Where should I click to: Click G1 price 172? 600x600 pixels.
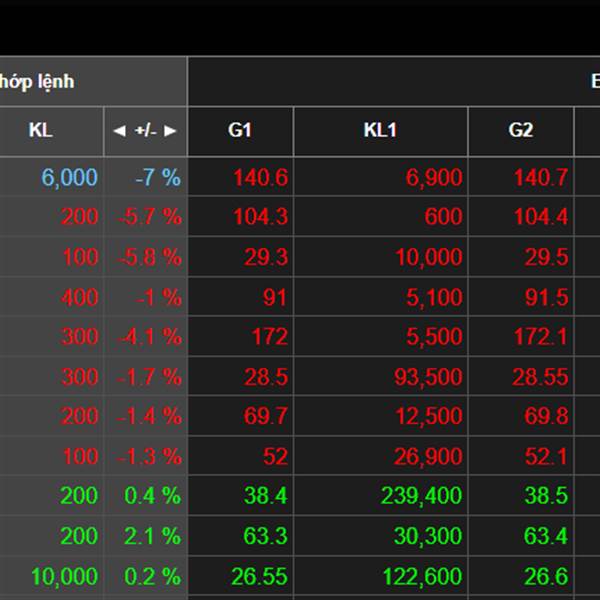pos(270,337)
